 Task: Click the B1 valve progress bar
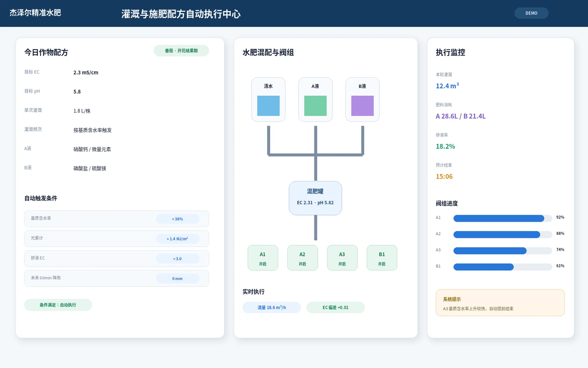coord(503,267)
